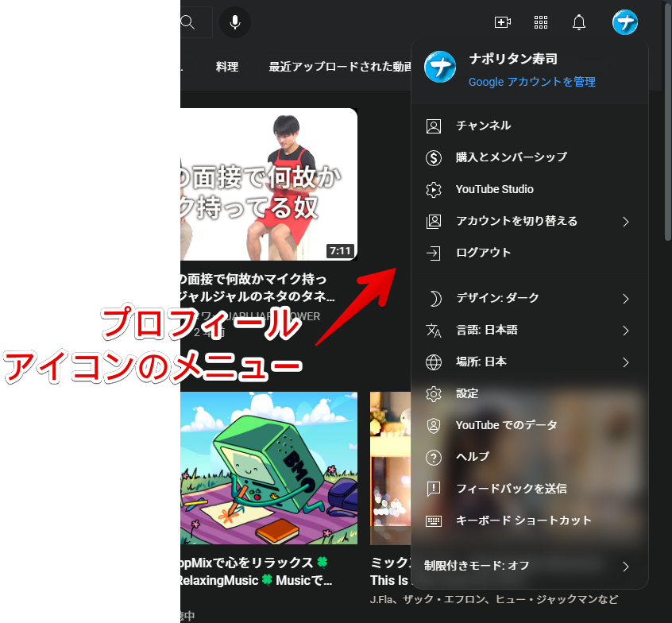Image resolution: width=672 pixels, height=623 pixels.
Task: Start voice search with microphone
Action: point(235,22)
